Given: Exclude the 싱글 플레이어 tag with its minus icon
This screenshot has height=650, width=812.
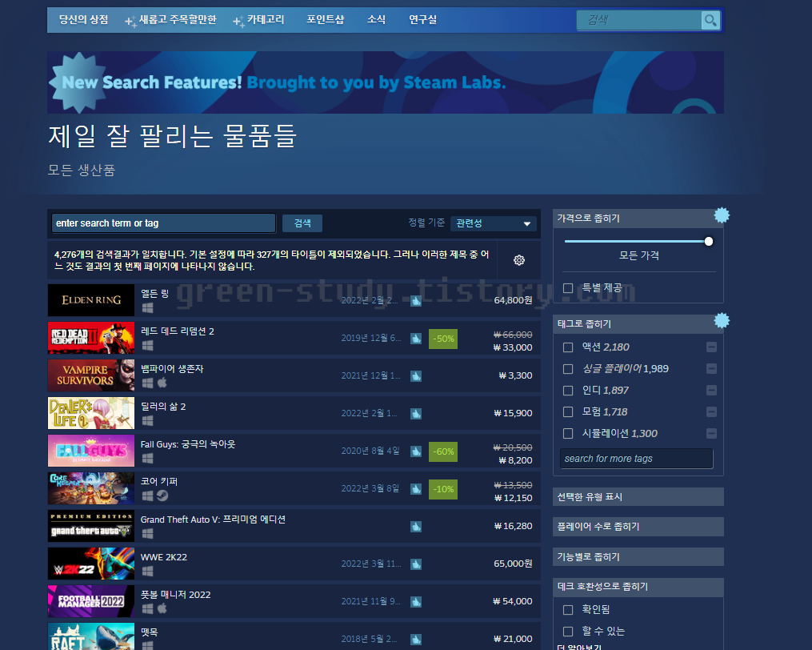Looking at the screenshot, I should [711, 368].
